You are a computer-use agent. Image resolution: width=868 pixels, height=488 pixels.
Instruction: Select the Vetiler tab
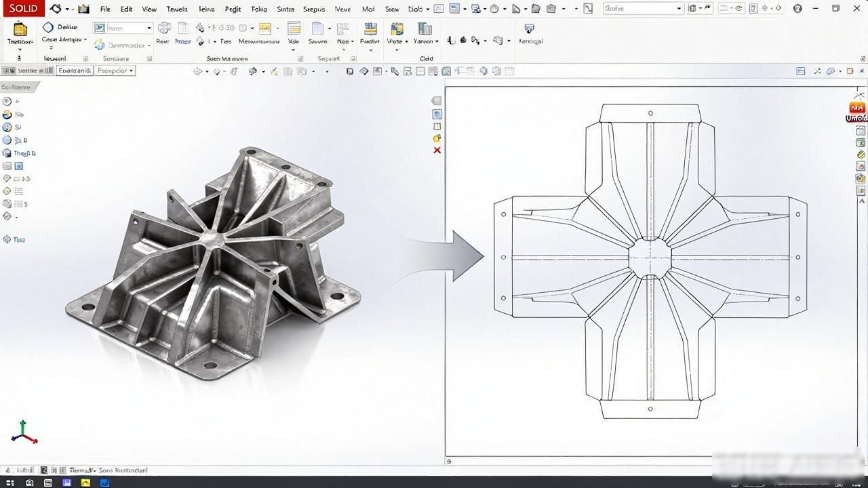coord(28,70)
